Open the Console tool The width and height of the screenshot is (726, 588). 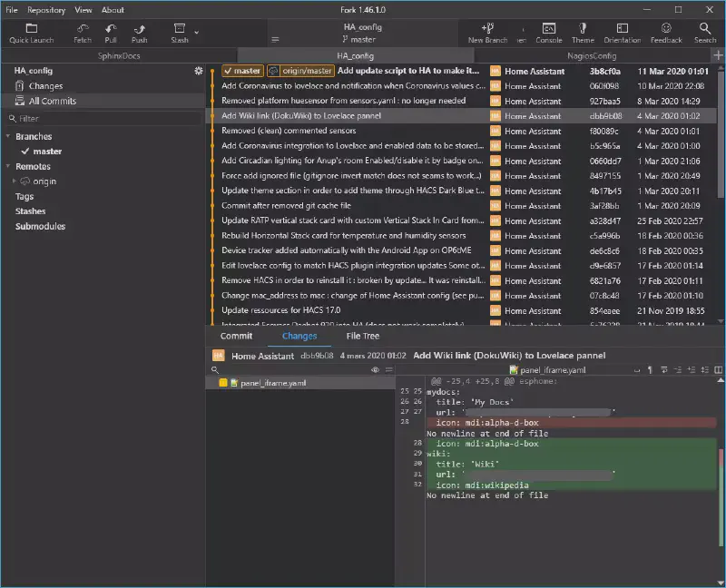pos(549,29)
